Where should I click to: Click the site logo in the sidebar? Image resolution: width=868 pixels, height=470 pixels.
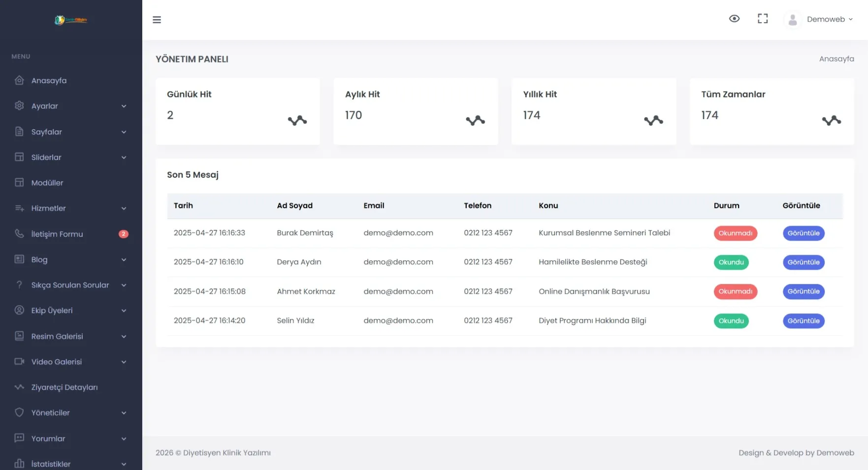(71, 20)
